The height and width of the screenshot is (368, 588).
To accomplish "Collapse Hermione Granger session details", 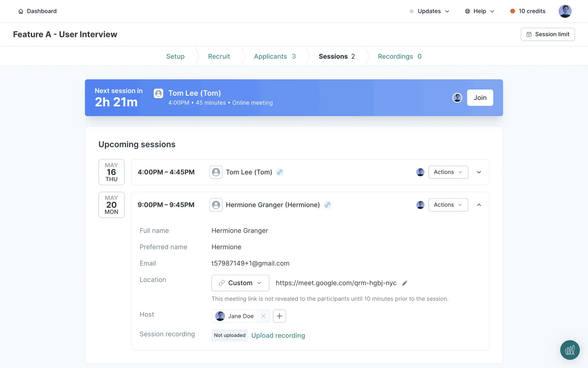I will tap(479, 205).
